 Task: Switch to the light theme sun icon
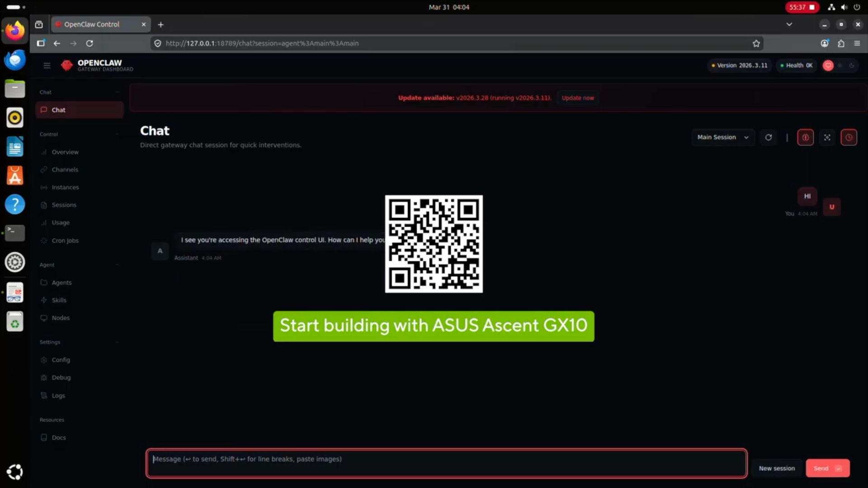840,66
